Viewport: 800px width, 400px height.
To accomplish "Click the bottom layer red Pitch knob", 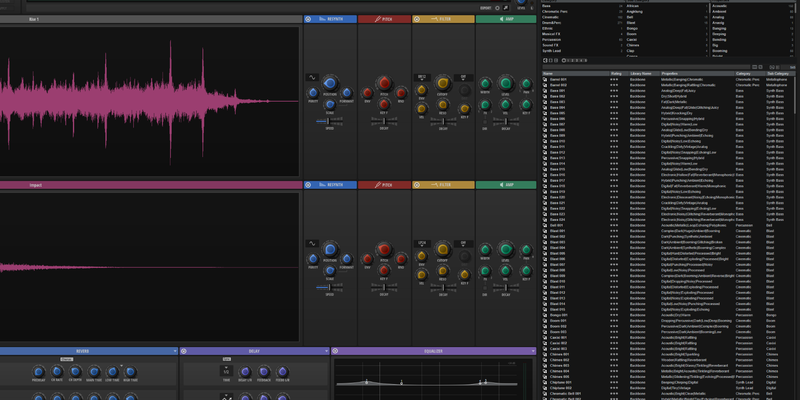I will [x=385, y=249].
